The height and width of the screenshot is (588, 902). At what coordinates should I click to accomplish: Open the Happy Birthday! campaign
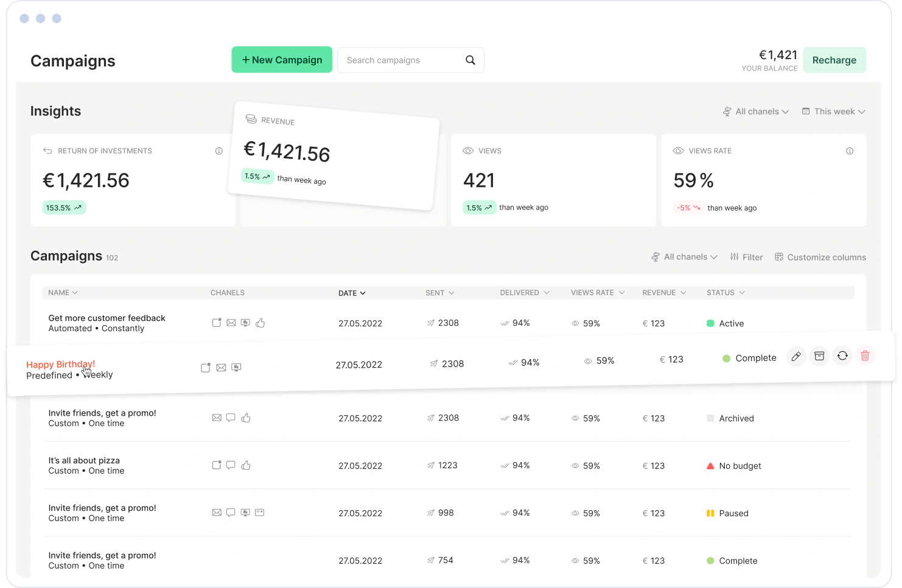click(60, 365)
